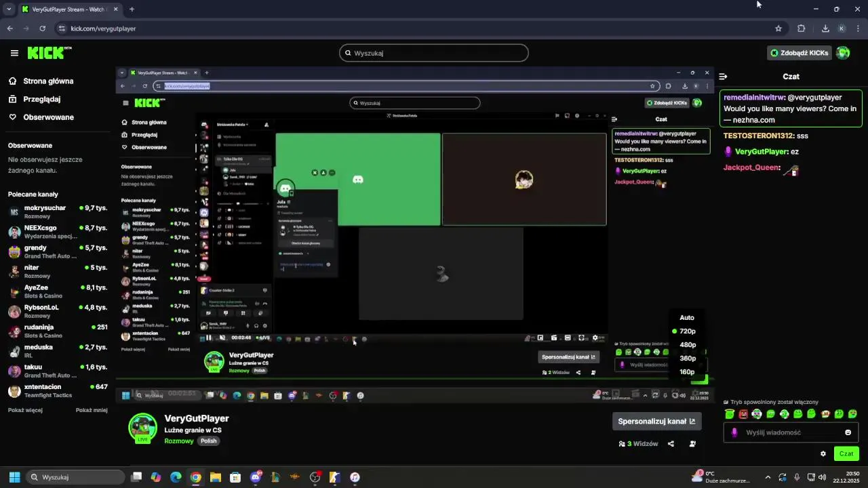Open meduska recommended channel
The width and height of the screenshot is (868, 488).
(x=58, y=351)
